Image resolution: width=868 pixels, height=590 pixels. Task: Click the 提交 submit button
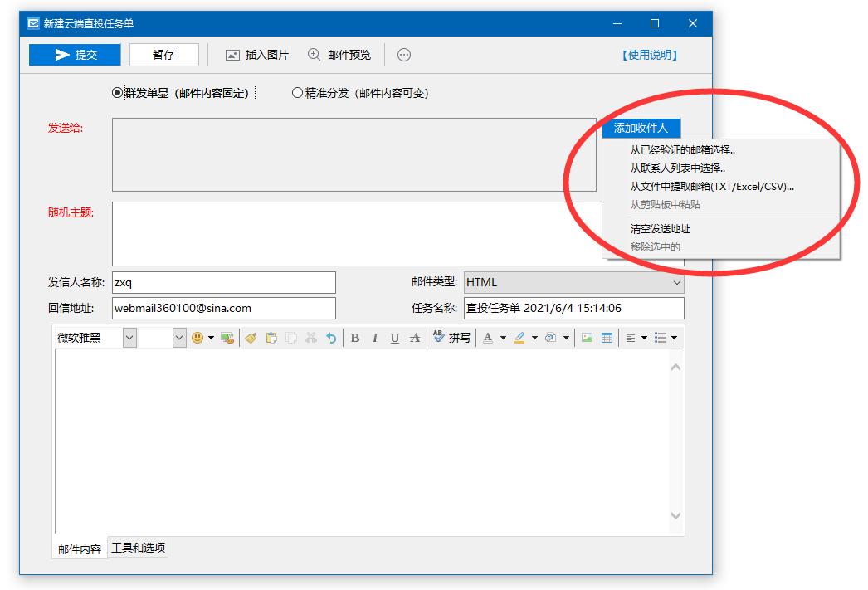pos(75,55)
